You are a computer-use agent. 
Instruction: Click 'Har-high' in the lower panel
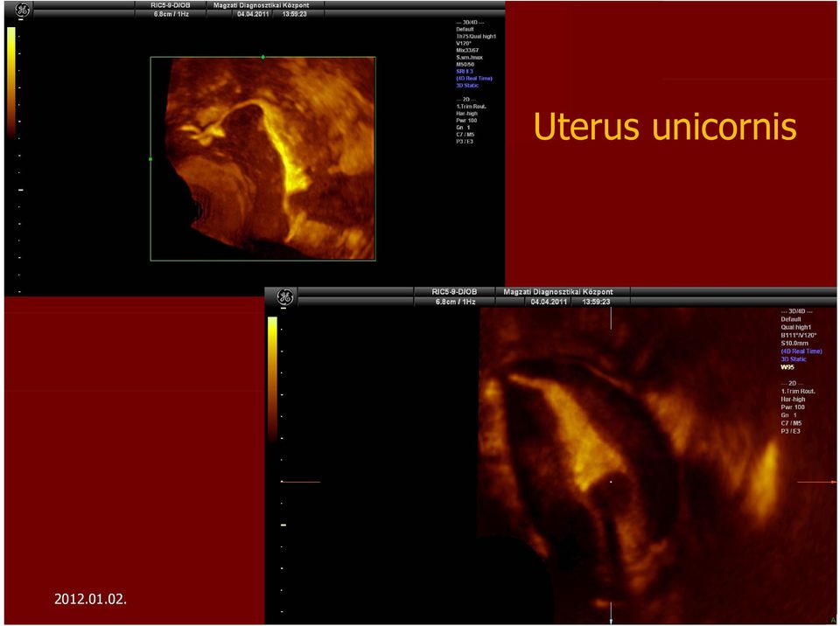[794, 400]
